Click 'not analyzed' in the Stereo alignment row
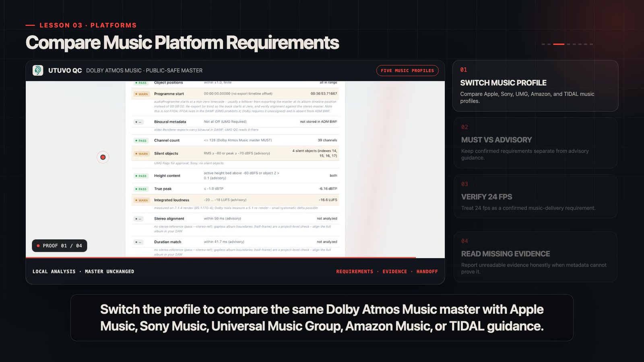This screenshot has width=644, height=362. tap(327, 219)
